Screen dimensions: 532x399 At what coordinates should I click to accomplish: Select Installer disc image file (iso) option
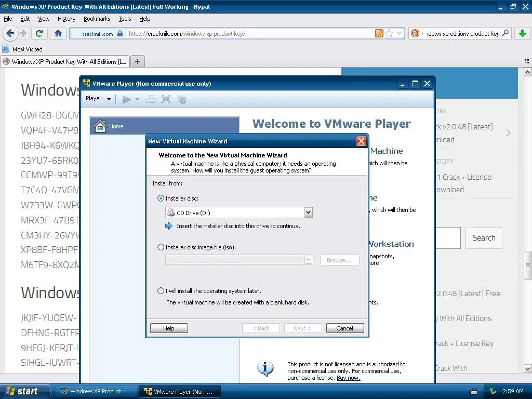pos(161,247)
